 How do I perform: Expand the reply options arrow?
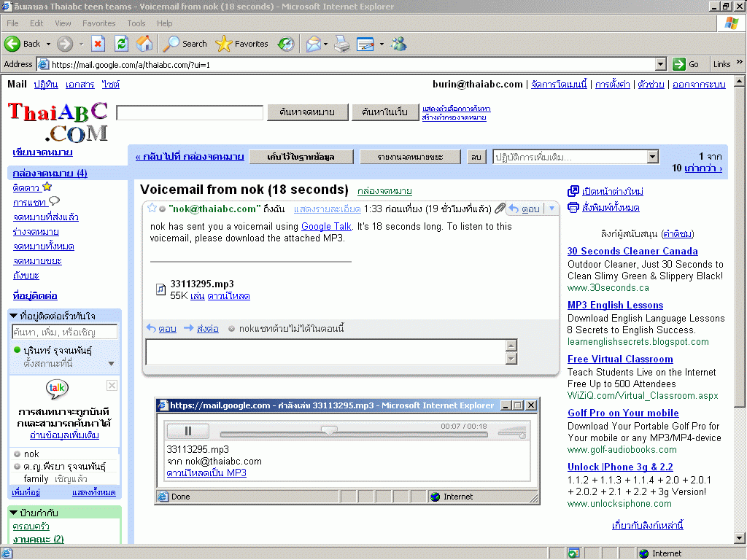click(551, 209)
